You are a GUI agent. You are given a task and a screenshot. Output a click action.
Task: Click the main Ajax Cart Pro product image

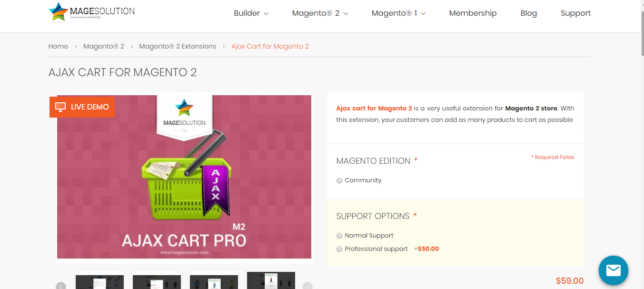click(184, 177)
